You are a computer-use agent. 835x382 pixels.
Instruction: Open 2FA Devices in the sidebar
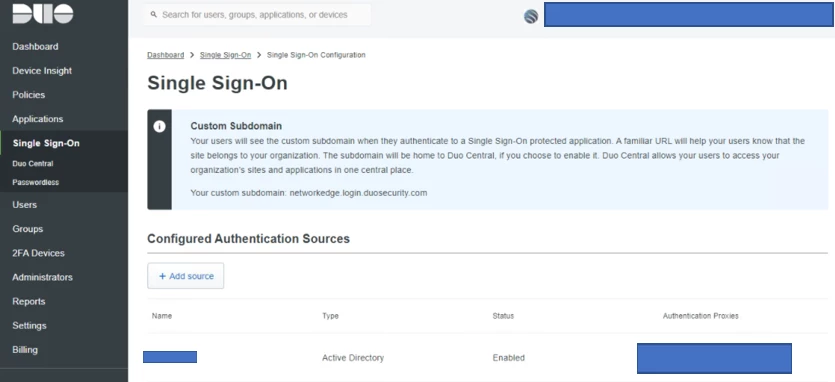pos(38,253)
